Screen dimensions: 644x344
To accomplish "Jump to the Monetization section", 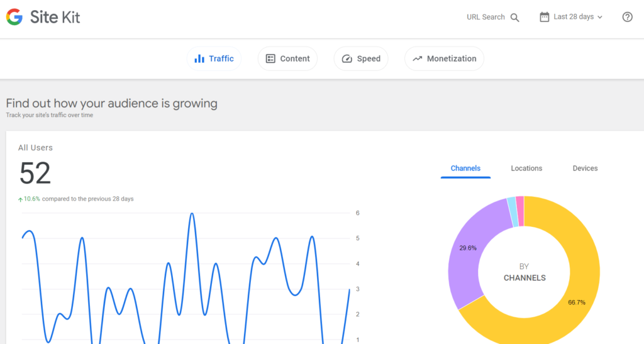I will pos(451,58).
